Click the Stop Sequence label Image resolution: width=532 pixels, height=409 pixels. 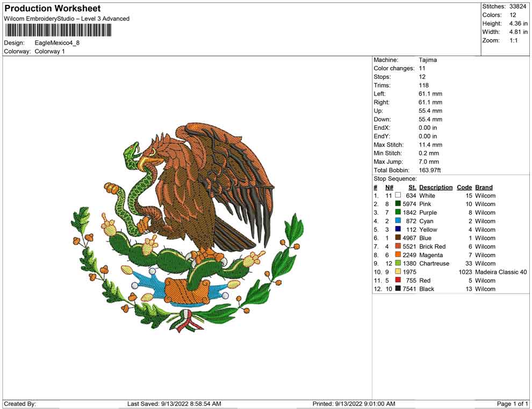pos(395,179)
